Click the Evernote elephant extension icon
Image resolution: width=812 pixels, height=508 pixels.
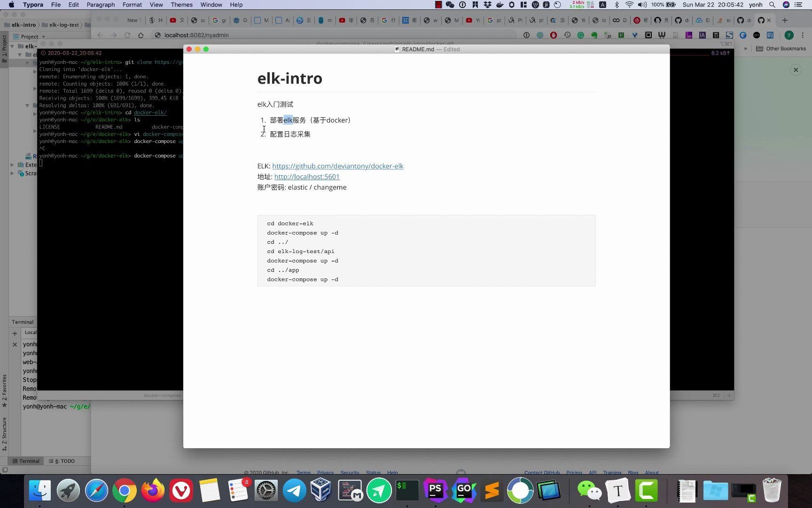coord(594,35)
